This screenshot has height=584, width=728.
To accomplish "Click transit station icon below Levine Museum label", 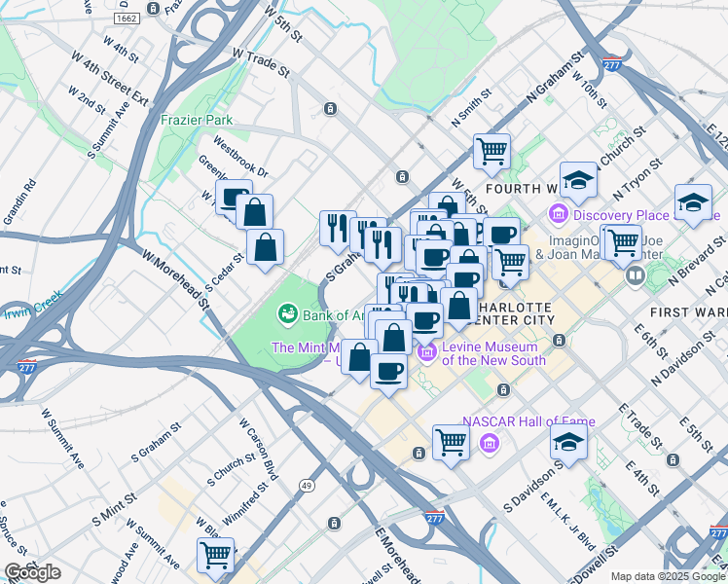I will tap(503, 390).
